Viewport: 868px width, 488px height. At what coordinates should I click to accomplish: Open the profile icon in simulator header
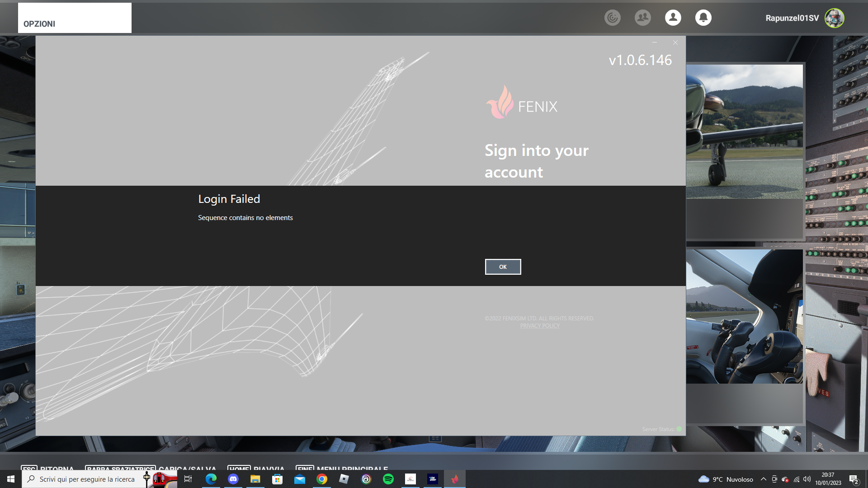pos(673,18)
